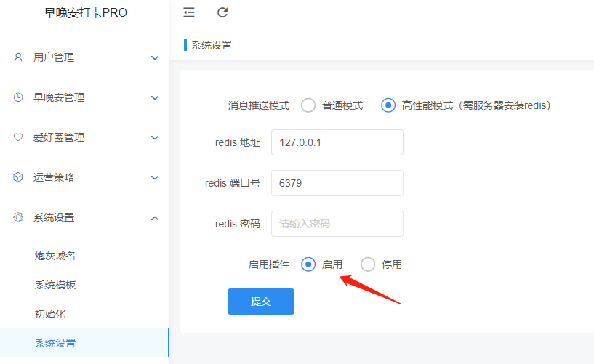This screenshot has height=364, width=594.
Task: Click the heart icon beside 爱好圈管理
Action: [17, 137]
